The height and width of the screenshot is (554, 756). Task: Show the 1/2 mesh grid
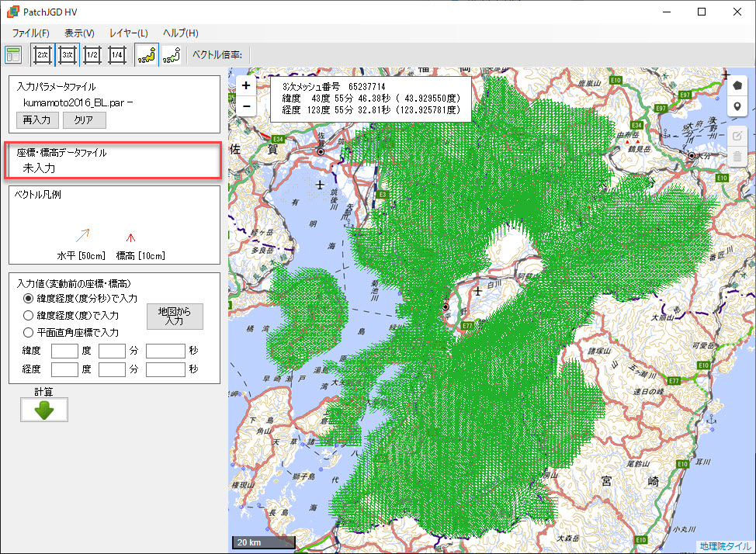coord(92,55)
